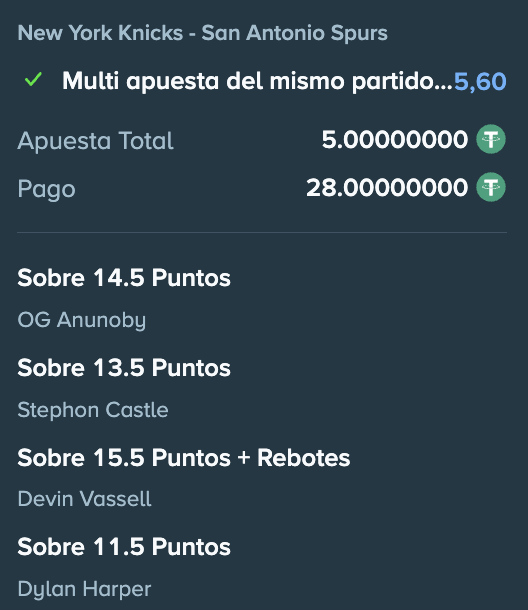
Task: Click the 5.00000000 stake amount
Action: click(x=395, y=140)
